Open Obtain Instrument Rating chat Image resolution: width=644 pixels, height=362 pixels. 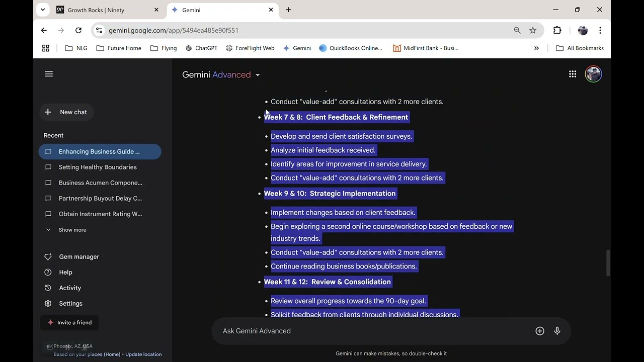[100, 214]
